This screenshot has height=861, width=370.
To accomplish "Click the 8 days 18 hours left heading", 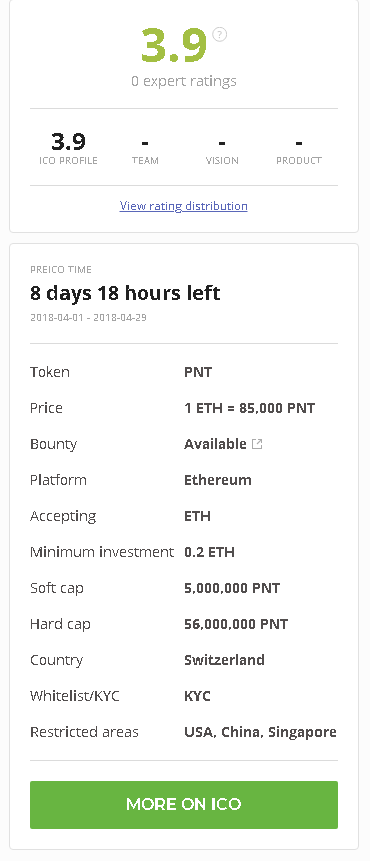I will (125, 293).
